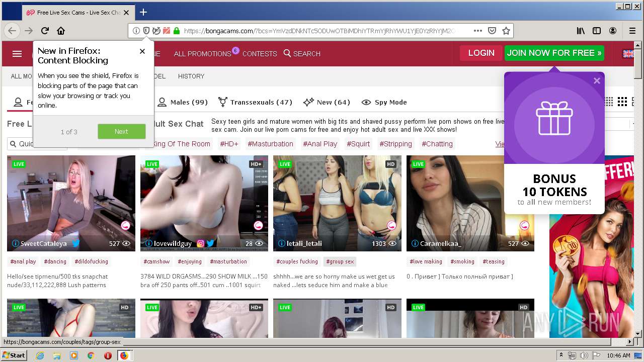Open the HISTORY tab

pos(191,76)
